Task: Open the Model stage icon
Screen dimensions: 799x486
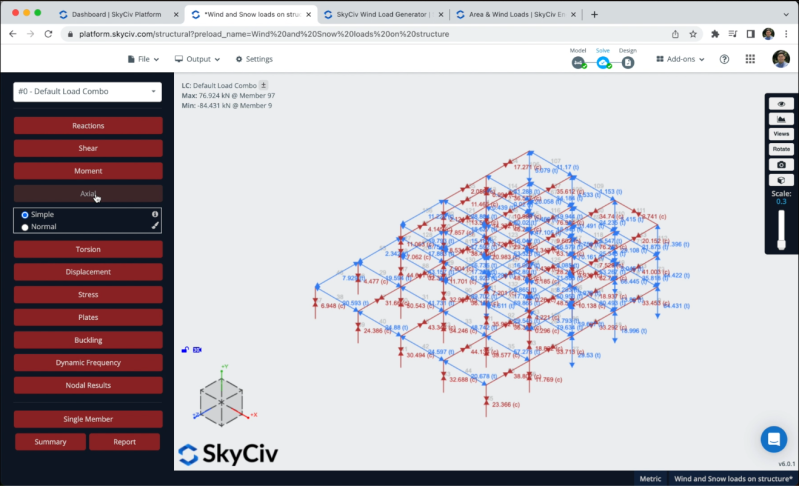Action: coord(578,63)
